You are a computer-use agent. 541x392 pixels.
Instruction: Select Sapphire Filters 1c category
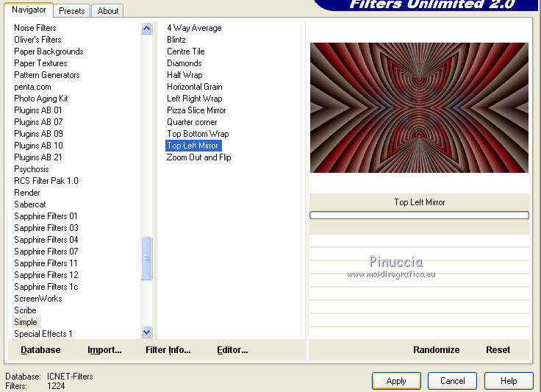(x=46, y=286)
